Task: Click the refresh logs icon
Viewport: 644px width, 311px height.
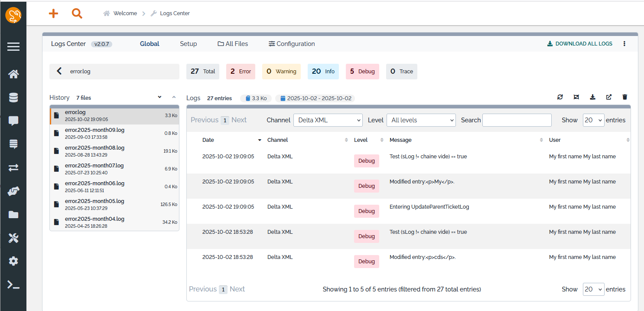Action: [x=560, y=97]
